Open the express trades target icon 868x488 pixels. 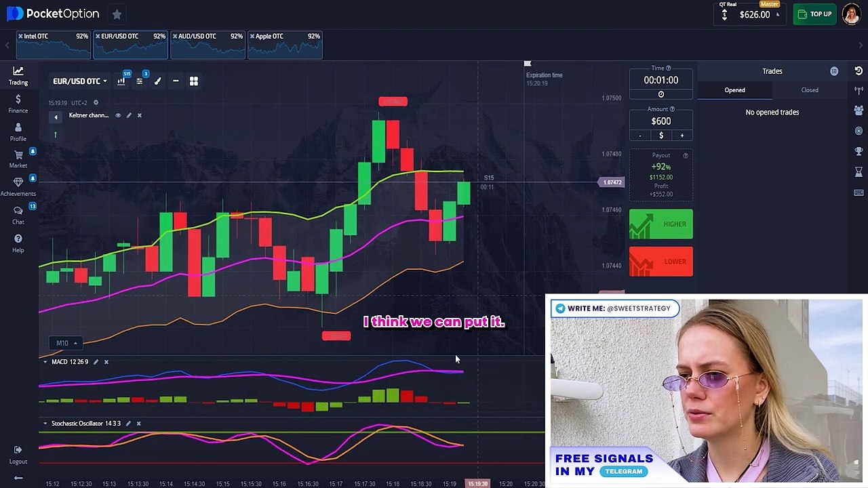point(859,131)
